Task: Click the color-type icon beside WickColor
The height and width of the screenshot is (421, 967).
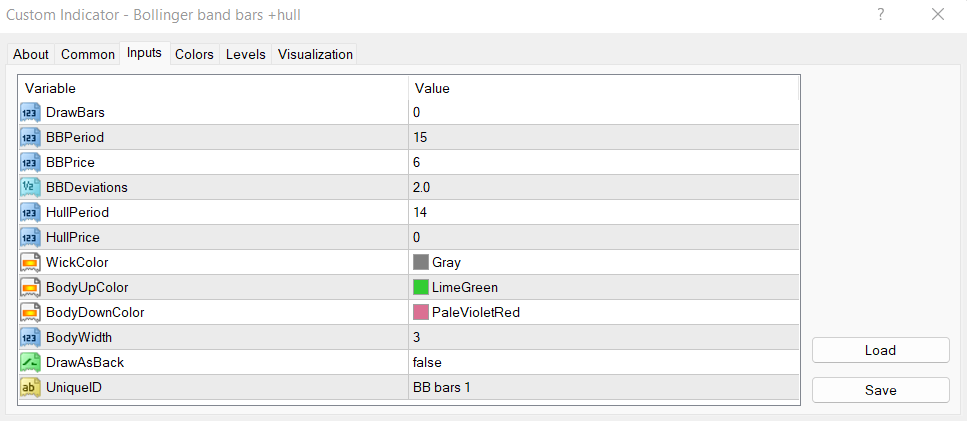Action: pyautogui.click(x=30, y=263)
